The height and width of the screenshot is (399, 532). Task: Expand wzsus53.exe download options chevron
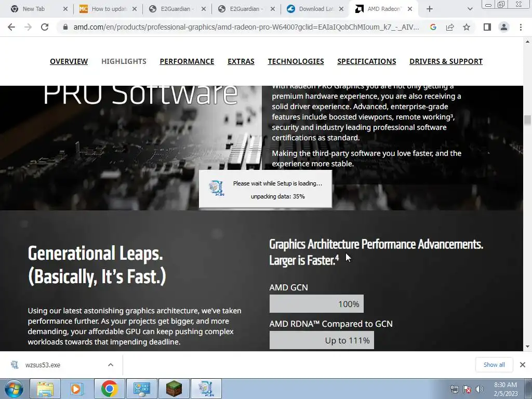pyautogui.click(x=111, y=365)
